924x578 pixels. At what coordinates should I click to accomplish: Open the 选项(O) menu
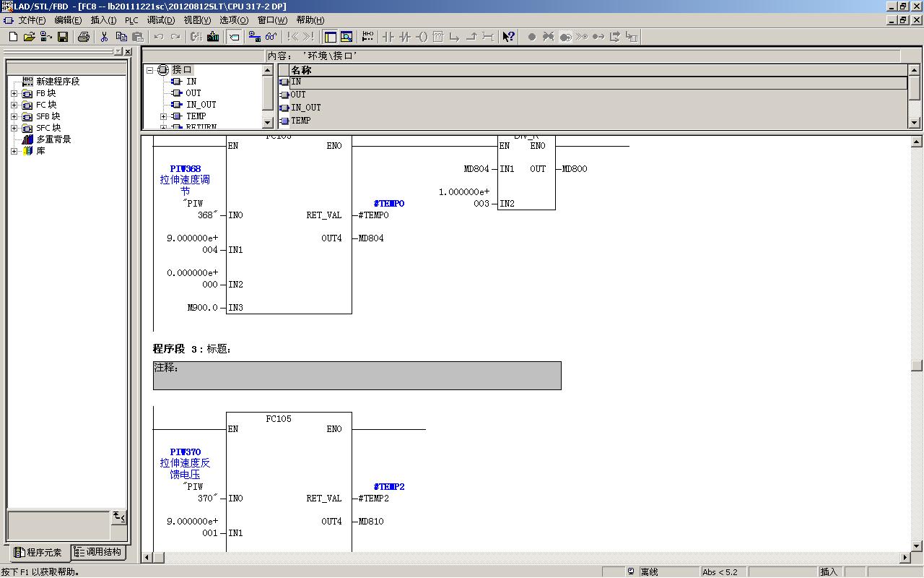pyautogui.click(x=233, y=20)
